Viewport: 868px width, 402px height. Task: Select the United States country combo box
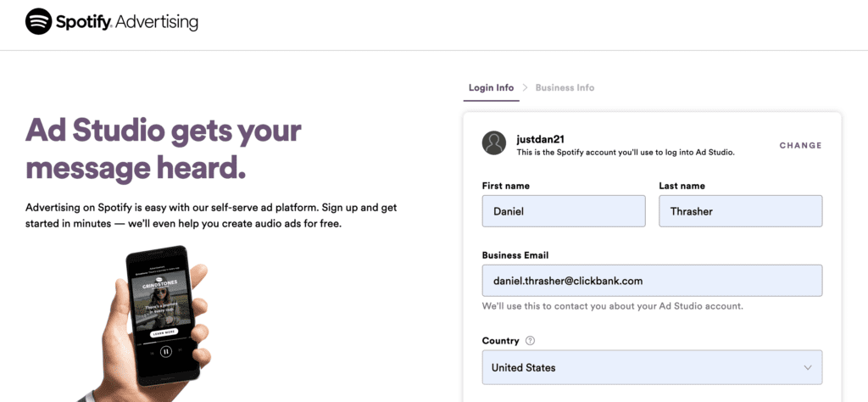[652, 367]
